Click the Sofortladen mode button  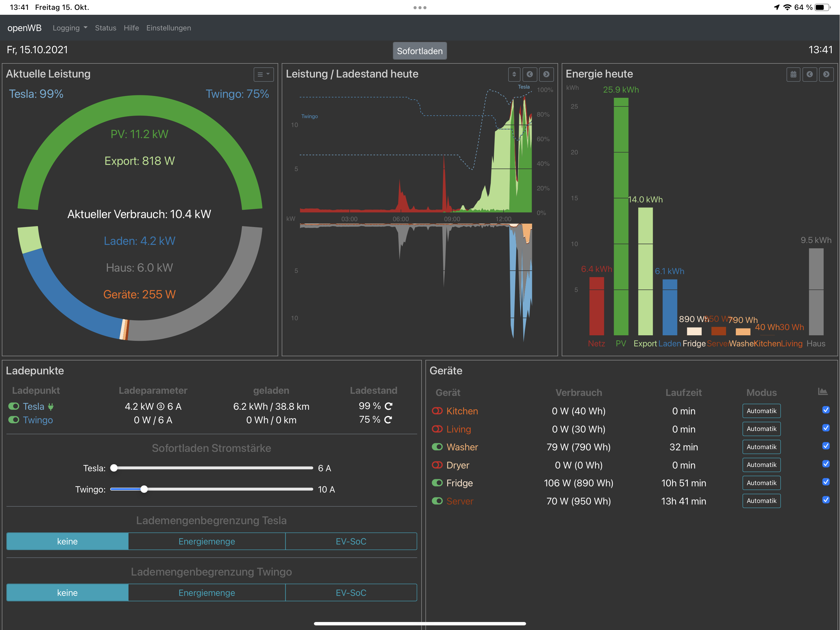tap(419, 51)
